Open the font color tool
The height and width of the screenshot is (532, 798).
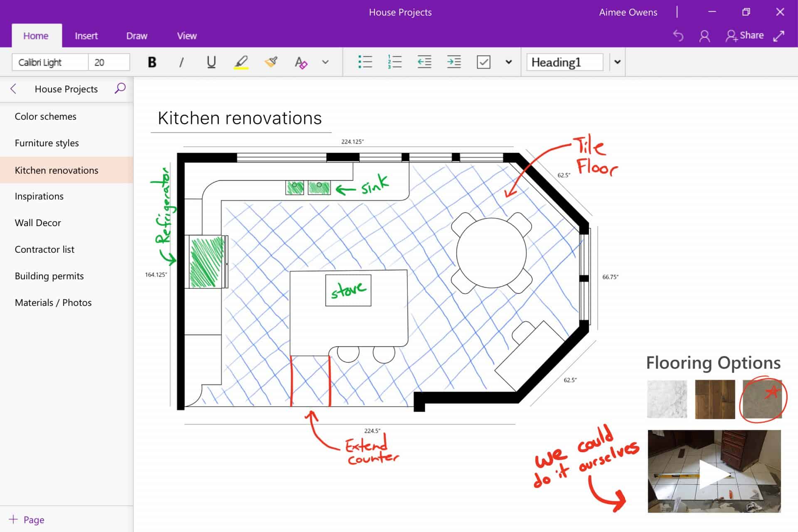pyautogui.click(x=300, y=62)
